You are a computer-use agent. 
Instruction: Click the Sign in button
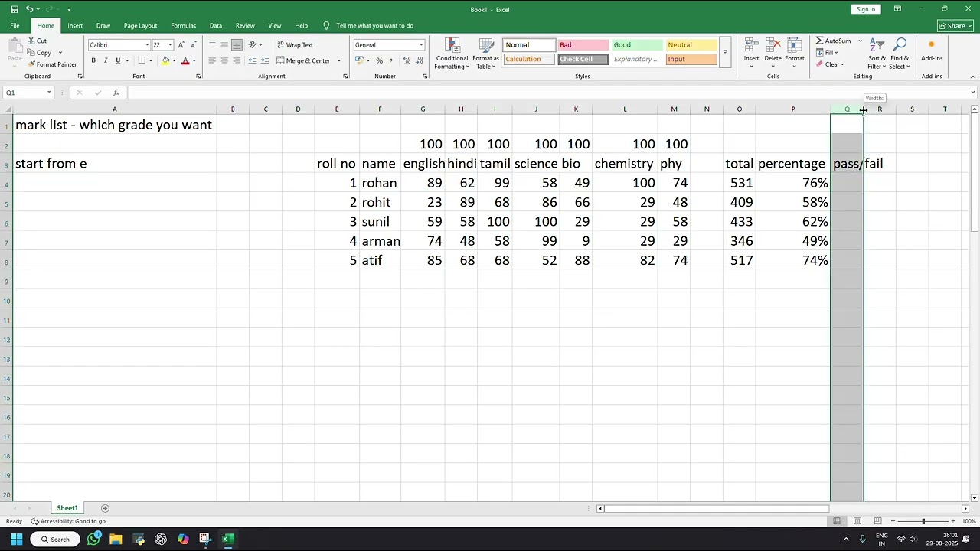coord(866,9)
